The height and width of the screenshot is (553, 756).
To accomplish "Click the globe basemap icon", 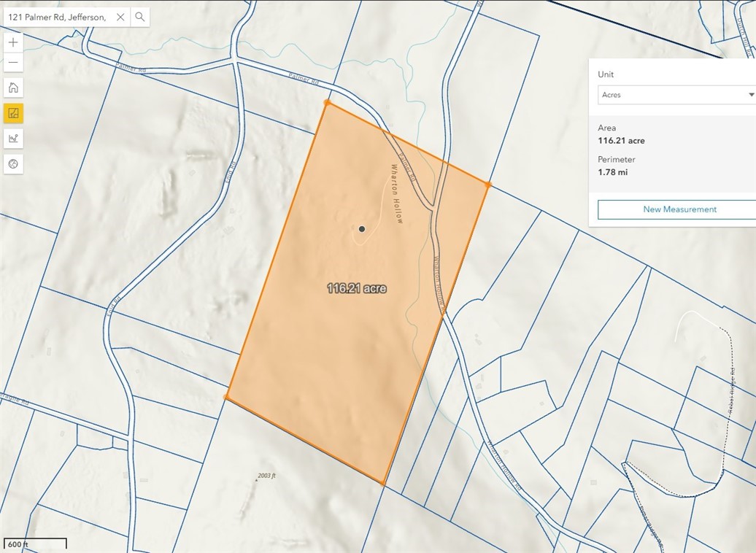I will 13,163.
